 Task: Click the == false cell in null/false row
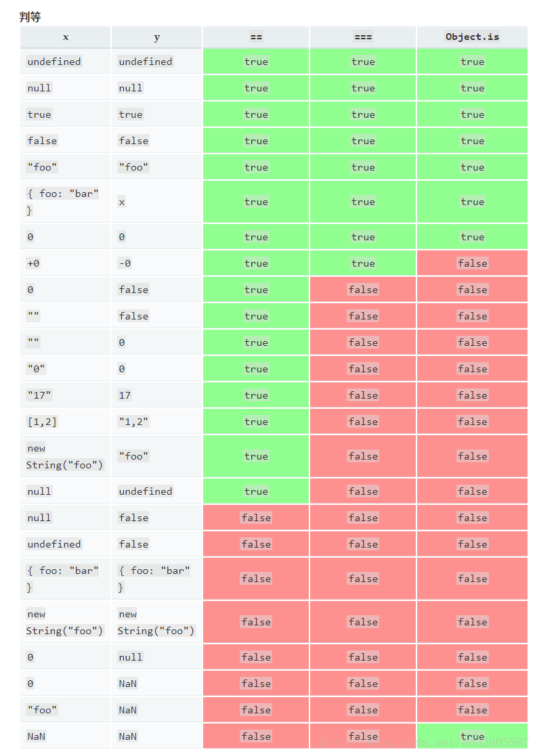(x=256, y=518)
